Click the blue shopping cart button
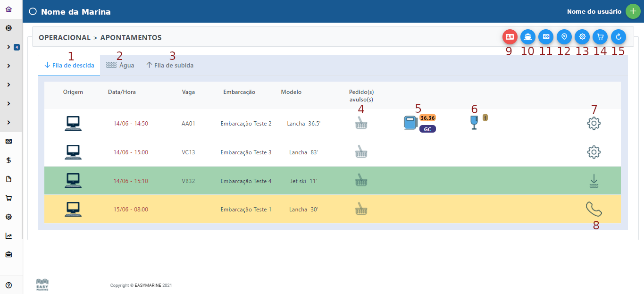The height and width of the screenshot is (294, 644). (600, 36)
